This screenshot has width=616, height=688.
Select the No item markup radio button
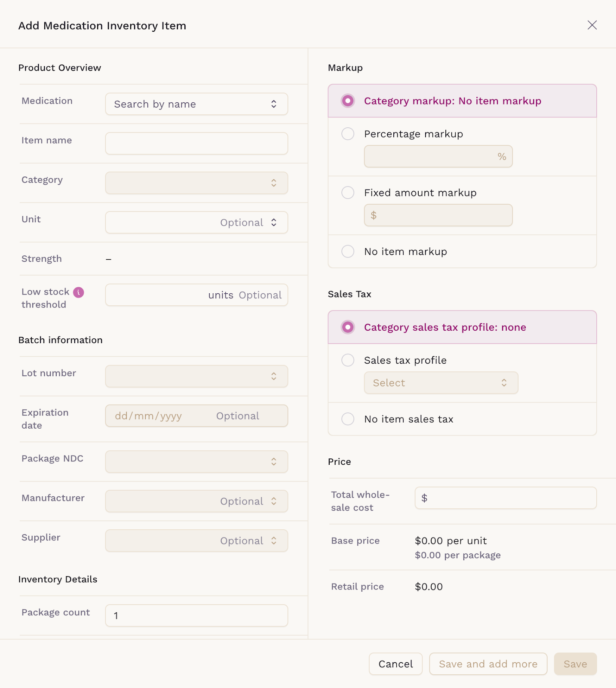pos(348,252)
